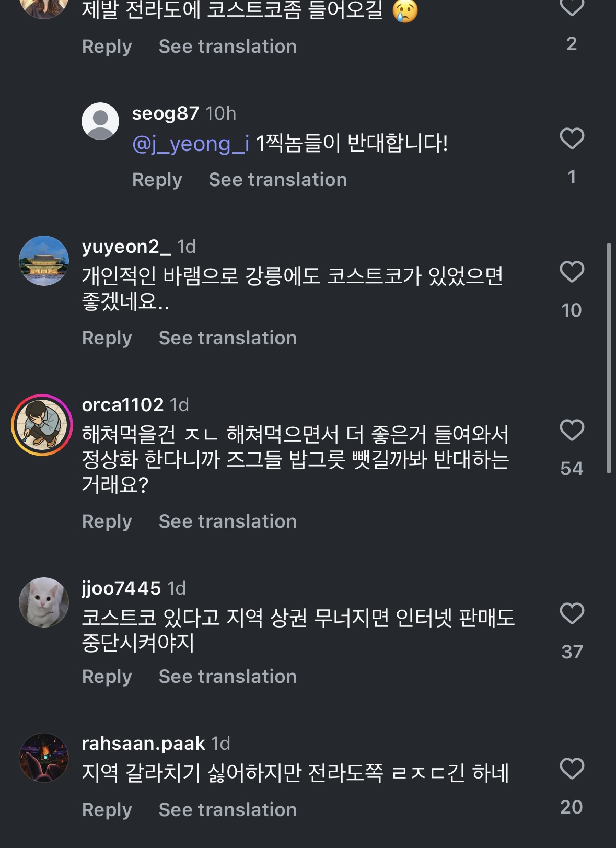The height and width of the screenshot is (848, 616).
Task: Tap heart on orca1102's comment
Action: click(x=572, y=431)
